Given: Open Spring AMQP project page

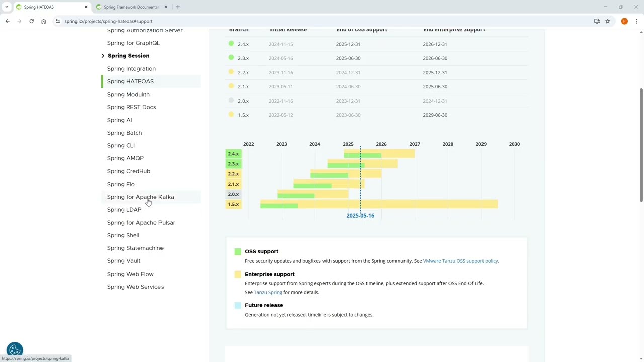Looking at the screenshot, I should pyautogui.click(x=125, y=158).
